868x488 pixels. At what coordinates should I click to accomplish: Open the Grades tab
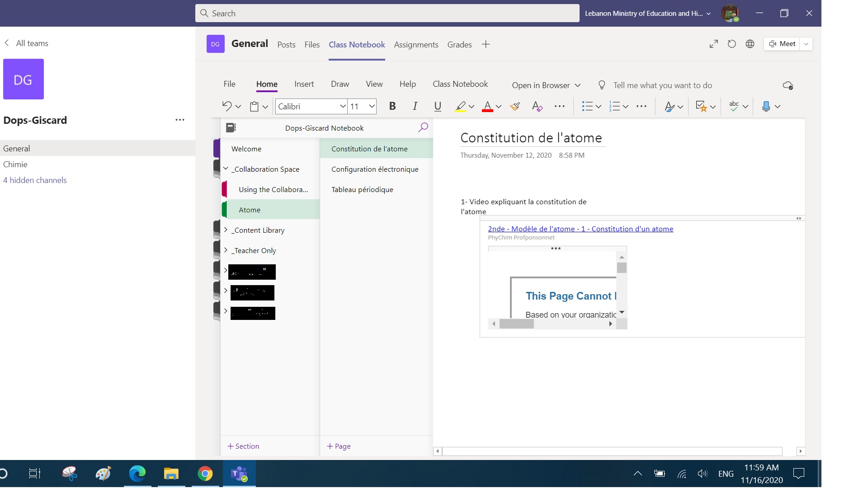[x=459, y=45]
